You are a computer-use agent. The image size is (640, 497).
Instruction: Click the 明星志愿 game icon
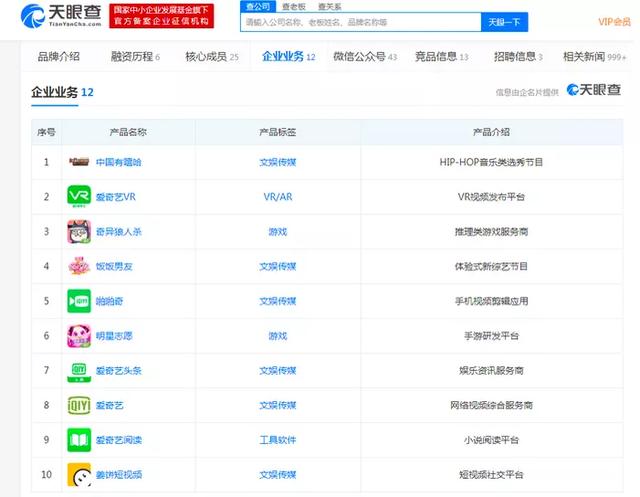point(79,336)
